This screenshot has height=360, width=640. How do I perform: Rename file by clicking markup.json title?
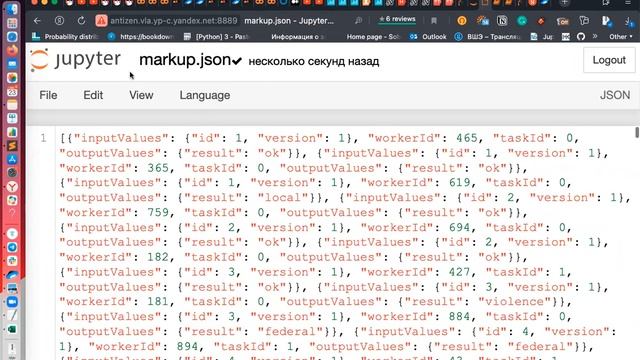pos(185,60)
